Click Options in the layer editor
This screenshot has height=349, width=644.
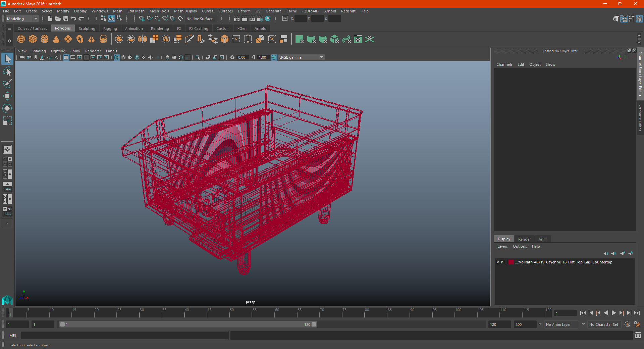tap(520, 246)
